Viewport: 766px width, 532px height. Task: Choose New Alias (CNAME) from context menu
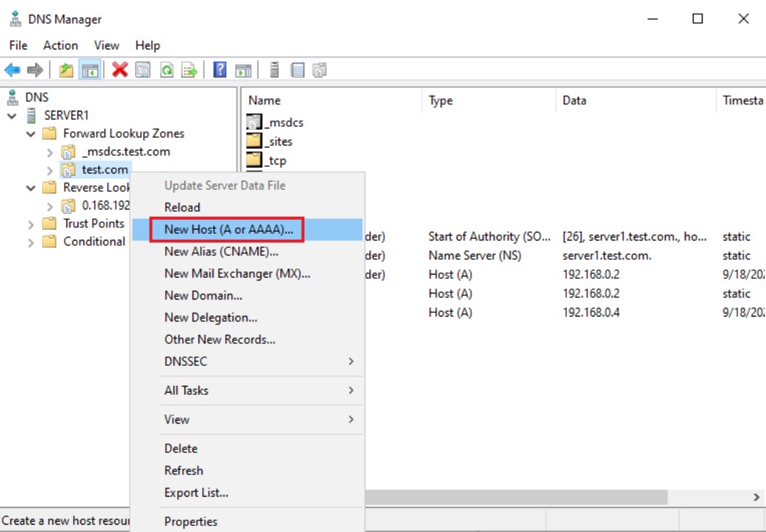pyautogui.click(x=221, y=252)
